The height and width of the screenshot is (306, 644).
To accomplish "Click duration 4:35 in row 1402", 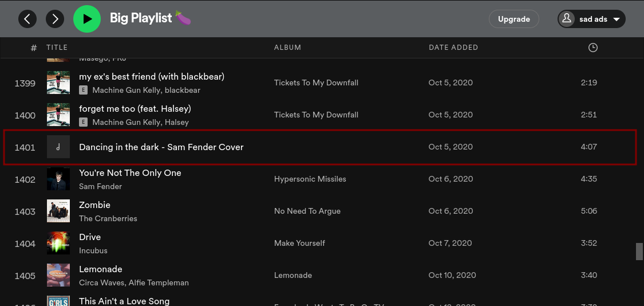I will point(589,179).
